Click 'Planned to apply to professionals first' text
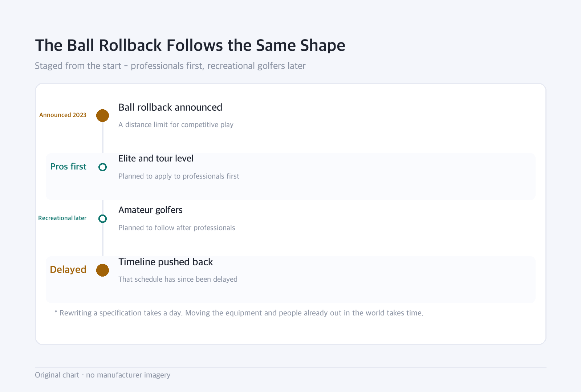581x392 pixels. (x=179, y=176)
